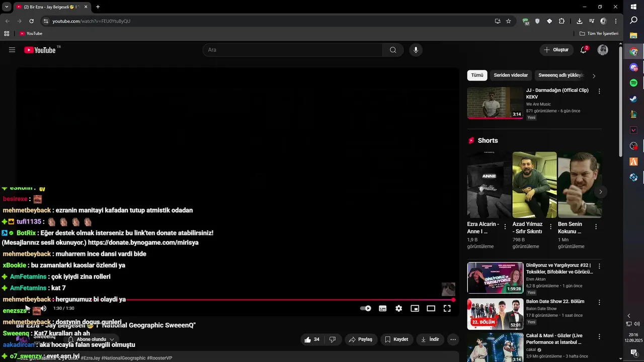Toggle autoplay switch in player
This screenshot has height=362, width=644.
pyautogui.click(x=366, y=308)
